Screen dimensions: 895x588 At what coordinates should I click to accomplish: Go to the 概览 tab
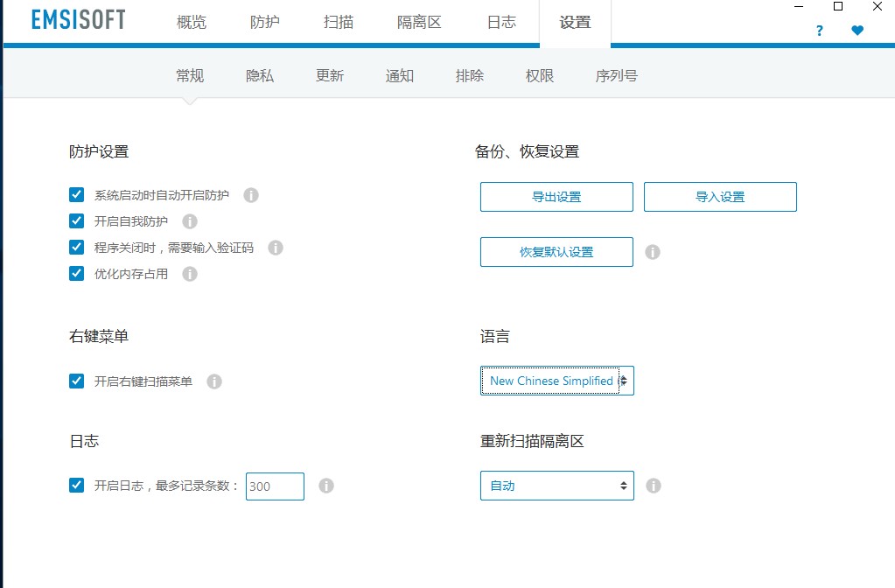coord(192,22)
